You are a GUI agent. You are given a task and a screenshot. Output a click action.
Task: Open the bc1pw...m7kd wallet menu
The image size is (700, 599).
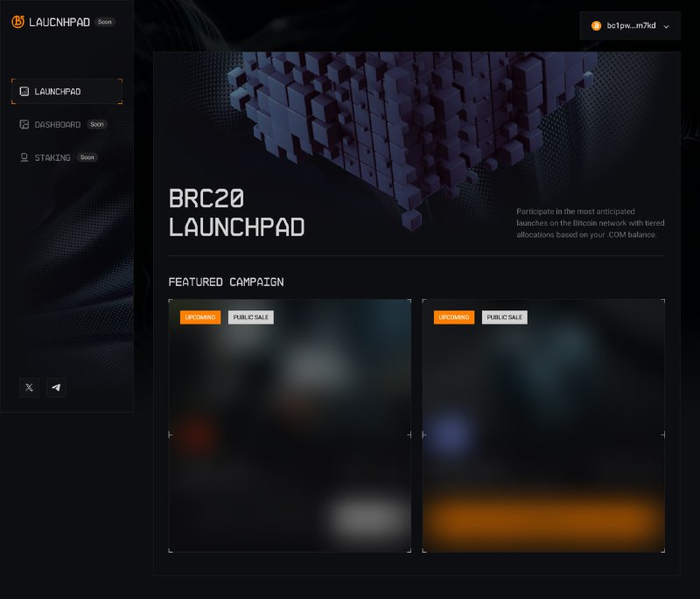630,26
